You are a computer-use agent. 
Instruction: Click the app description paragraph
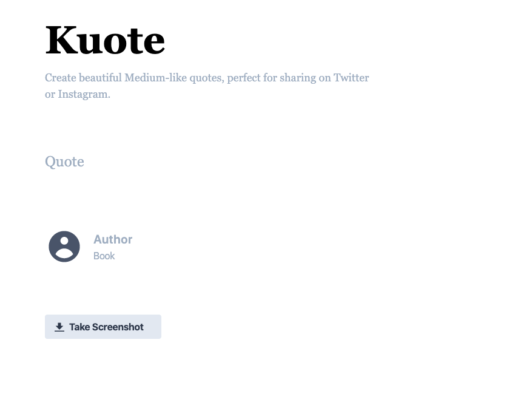click(207, 86)
